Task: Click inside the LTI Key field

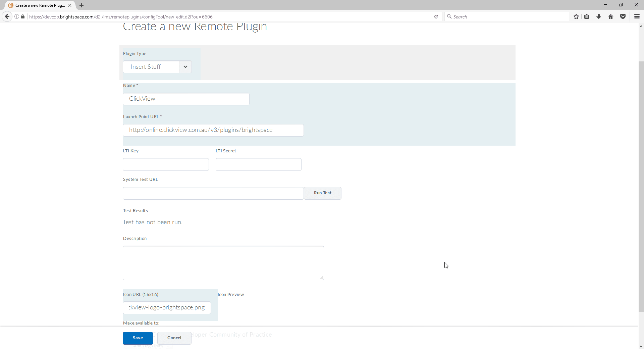Action: tap(166, 164)
